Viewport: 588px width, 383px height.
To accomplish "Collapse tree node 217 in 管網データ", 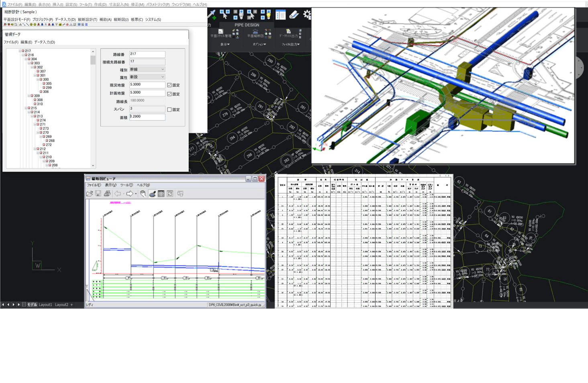I will pos(20,51).
